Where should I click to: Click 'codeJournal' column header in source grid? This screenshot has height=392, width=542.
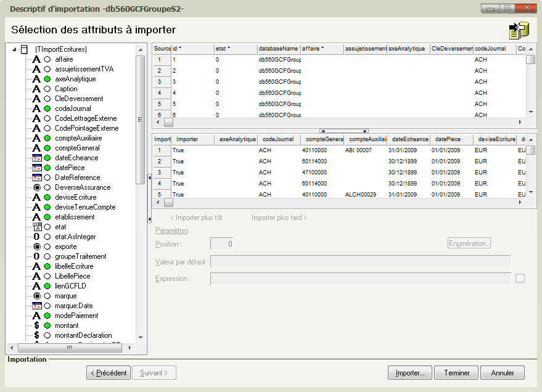click(x=495, y=49)
